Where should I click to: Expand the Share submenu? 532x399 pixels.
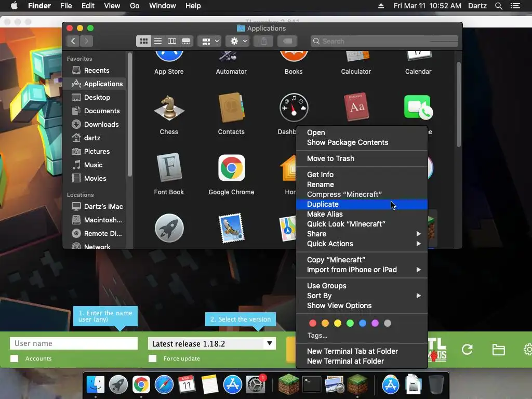pos(362,234)
